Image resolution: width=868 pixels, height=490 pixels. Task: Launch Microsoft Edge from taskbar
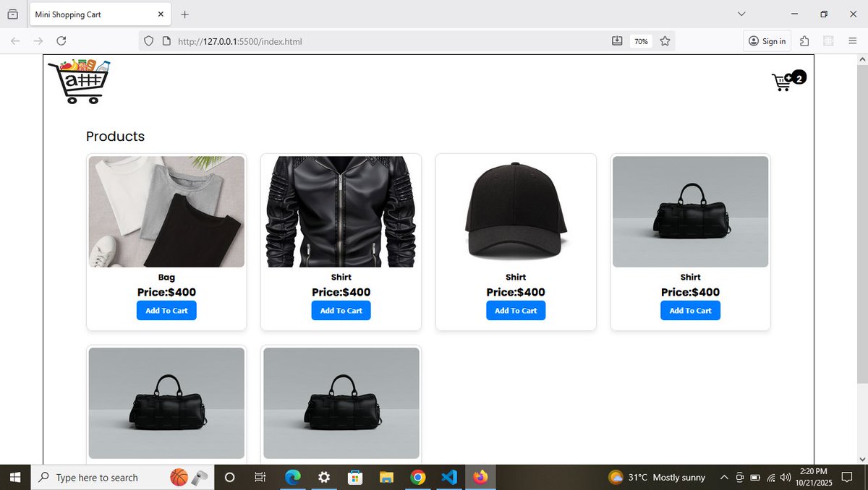pos(293,478)
